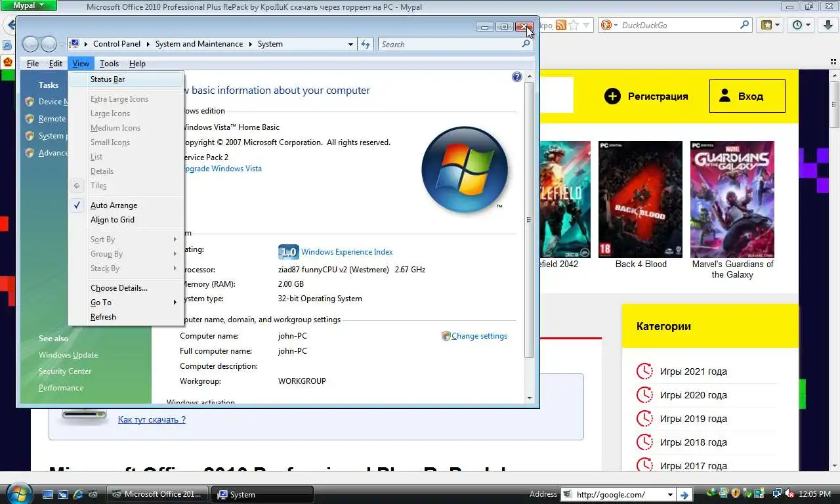Click the volume muted tray icon
The image size is (840, 504).
pos(788,493)
